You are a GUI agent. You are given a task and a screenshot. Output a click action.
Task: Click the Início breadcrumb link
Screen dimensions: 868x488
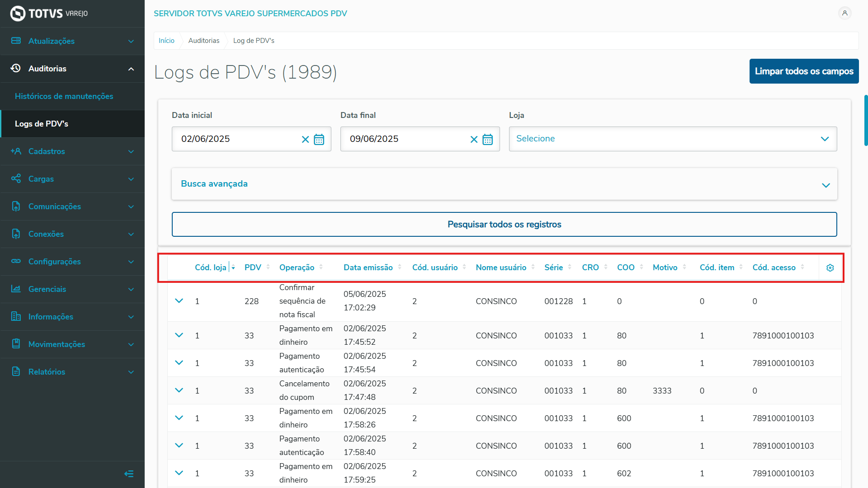(x=166, y=41)
